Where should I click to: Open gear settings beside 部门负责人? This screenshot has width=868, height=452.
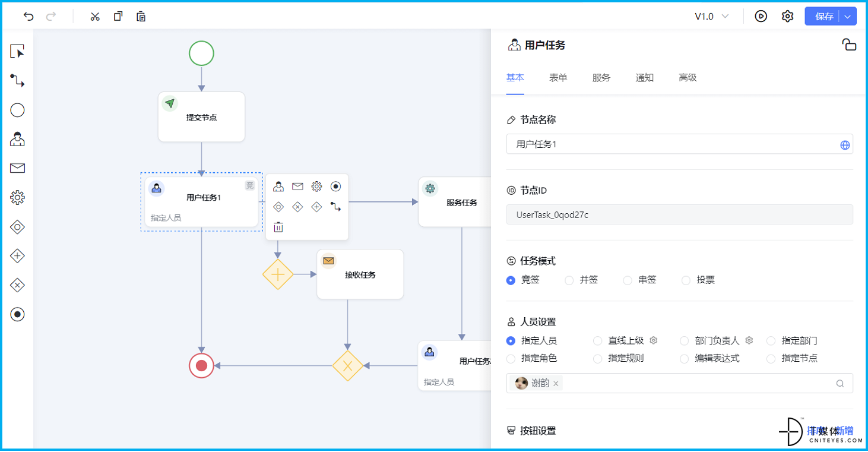click(749, 340)
